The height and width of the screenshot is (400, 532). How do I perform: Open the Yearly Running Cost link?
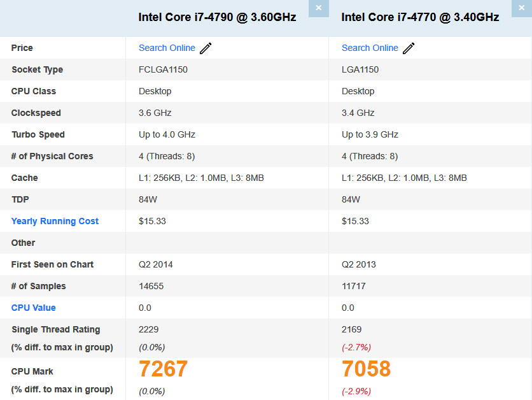click(55, 221)
